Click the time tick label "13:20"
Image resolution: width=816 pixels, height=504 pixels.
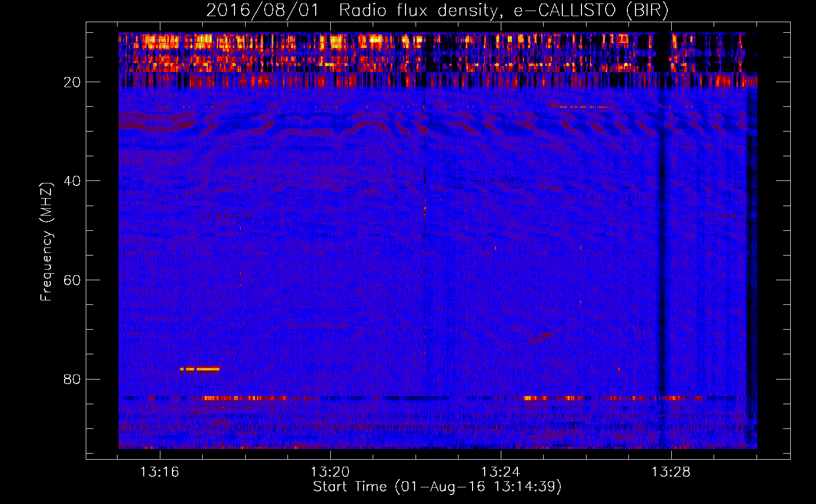point(330,472)
